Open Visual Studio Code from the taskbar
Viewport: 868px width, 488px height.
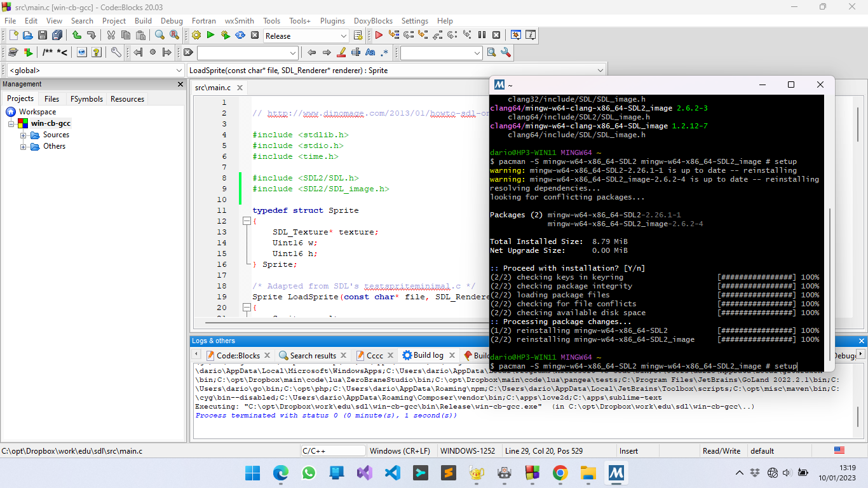click(393, 473)
